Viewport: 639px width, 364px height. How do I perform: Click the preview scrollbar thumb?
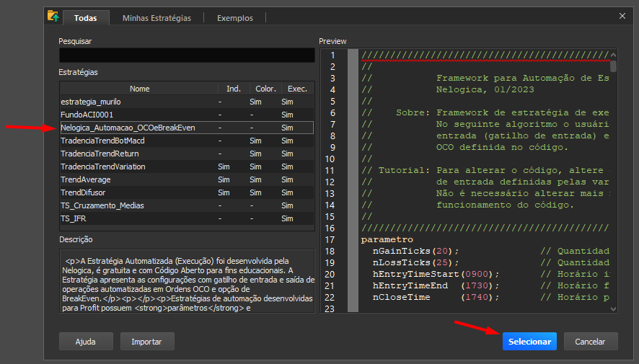[x=613, y=66]
